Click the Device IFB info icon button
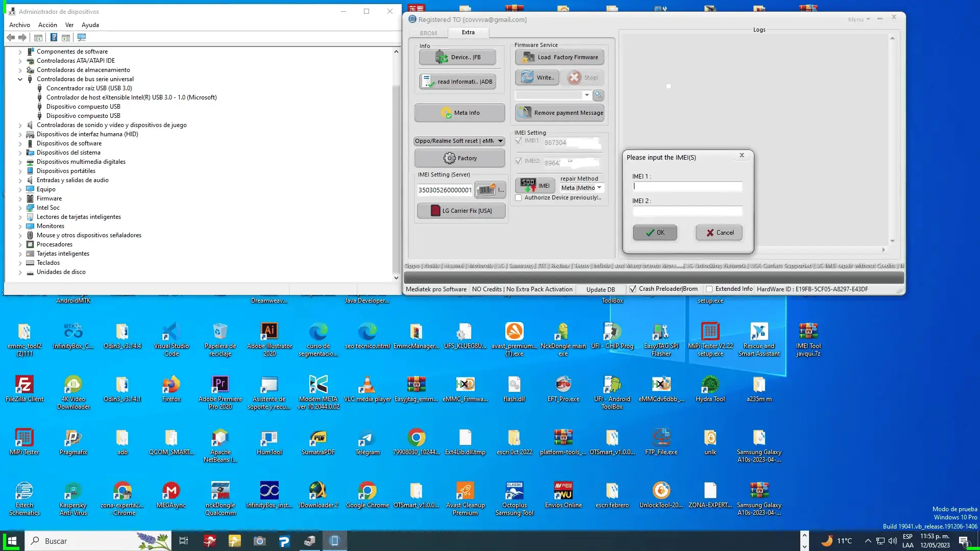 tap(457, 57)
